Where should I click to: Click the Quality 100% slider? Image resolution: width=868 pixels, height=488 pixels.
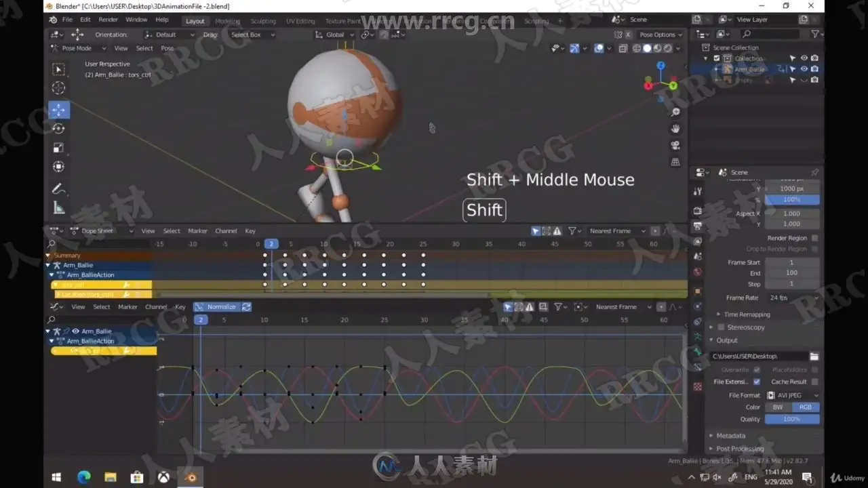click(x=792, y=420)
